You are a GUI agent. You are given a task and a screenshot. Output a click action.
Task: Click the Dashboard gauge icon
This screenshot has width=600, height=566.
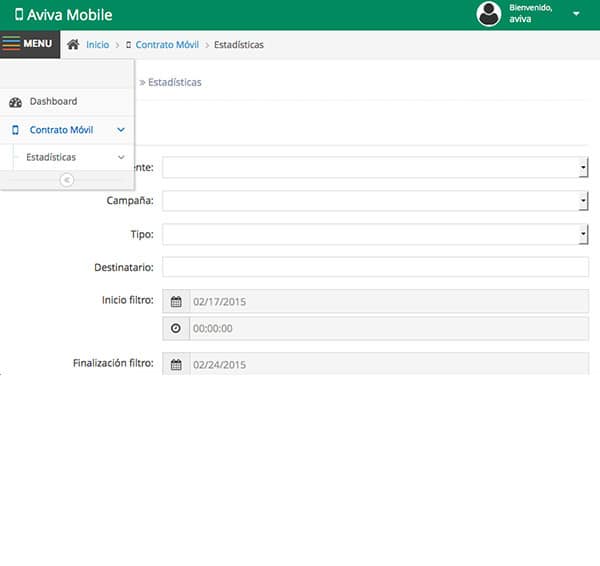15,102
